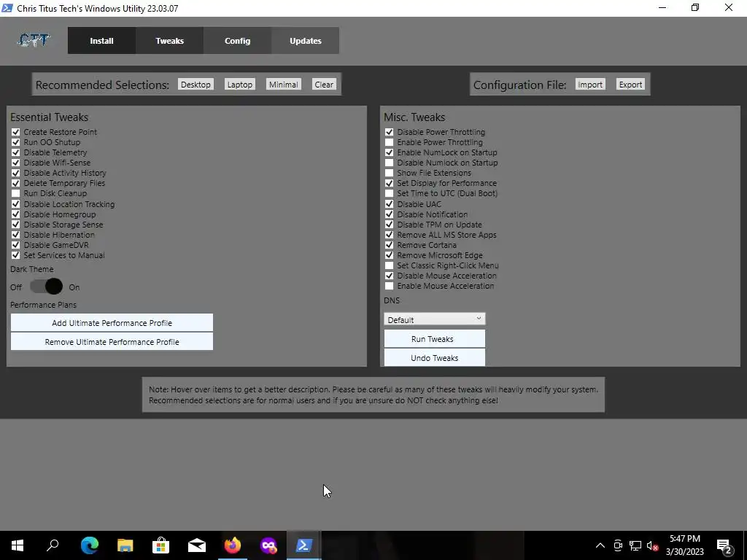Uncheck Disable Telemetry
The width and height of the screenshot is (747, 560).
(16, 152)
